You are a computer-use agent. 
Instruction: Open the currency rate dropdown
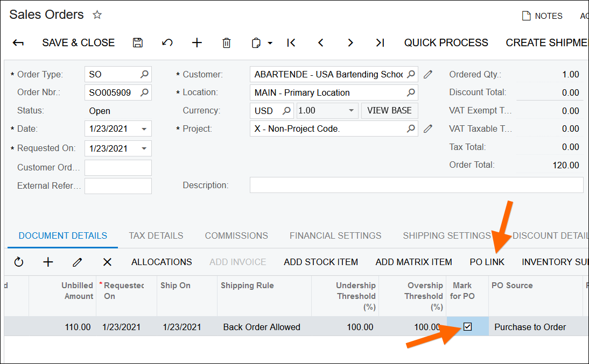352,111
